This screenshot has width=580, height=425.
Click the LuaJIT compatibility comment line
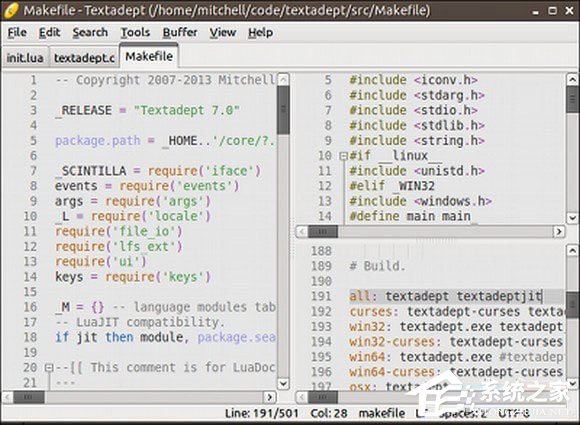tap(140, 322)
